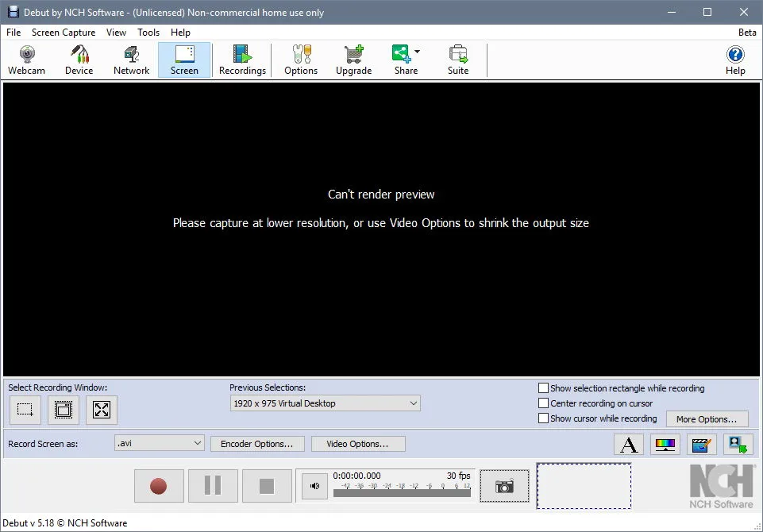Start recording with red record button
The height and width of the screenshot is (532, 763).
[x=159, y=486]
